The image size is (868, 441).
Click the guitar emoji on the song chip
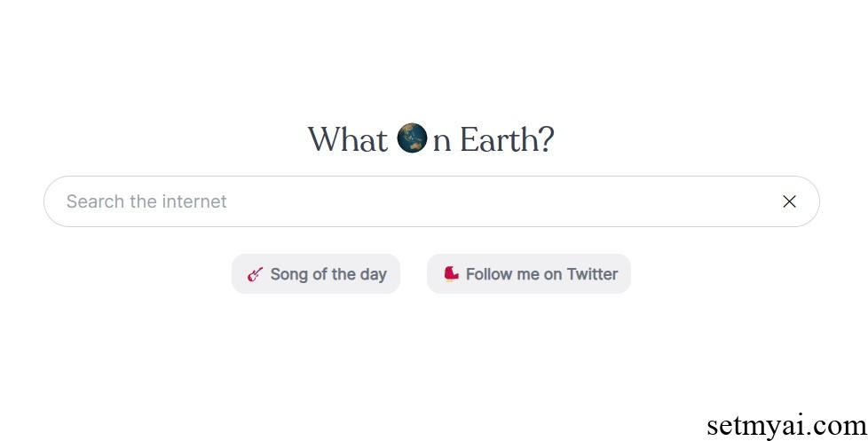coord(255,274)
